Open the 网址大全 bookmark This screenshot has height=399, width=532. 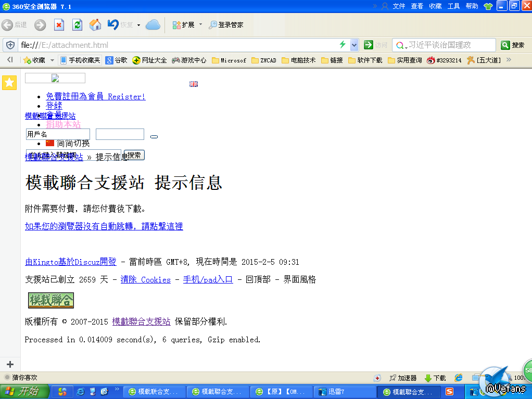point(149,60)
